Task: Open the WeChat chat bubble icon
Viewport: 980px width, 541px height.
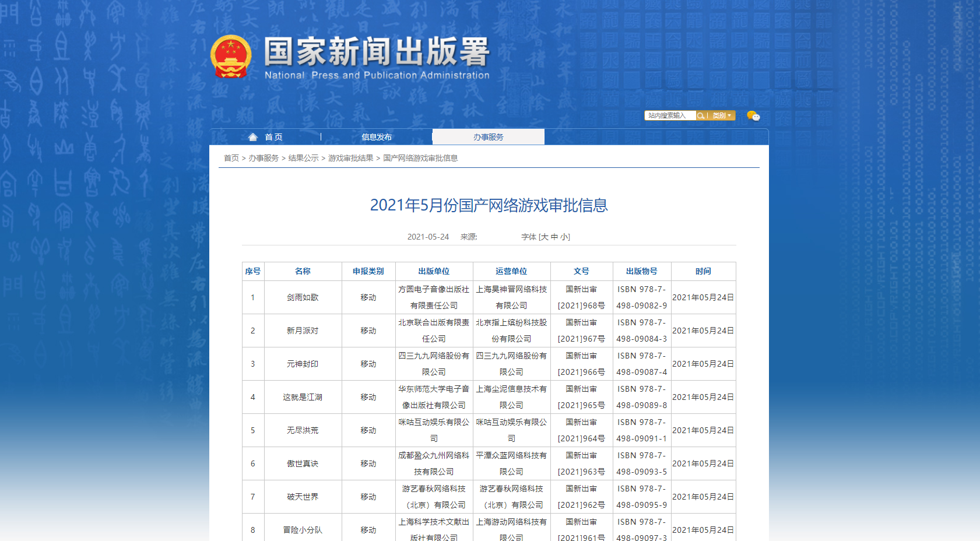Action: click(x=753, y=116)
